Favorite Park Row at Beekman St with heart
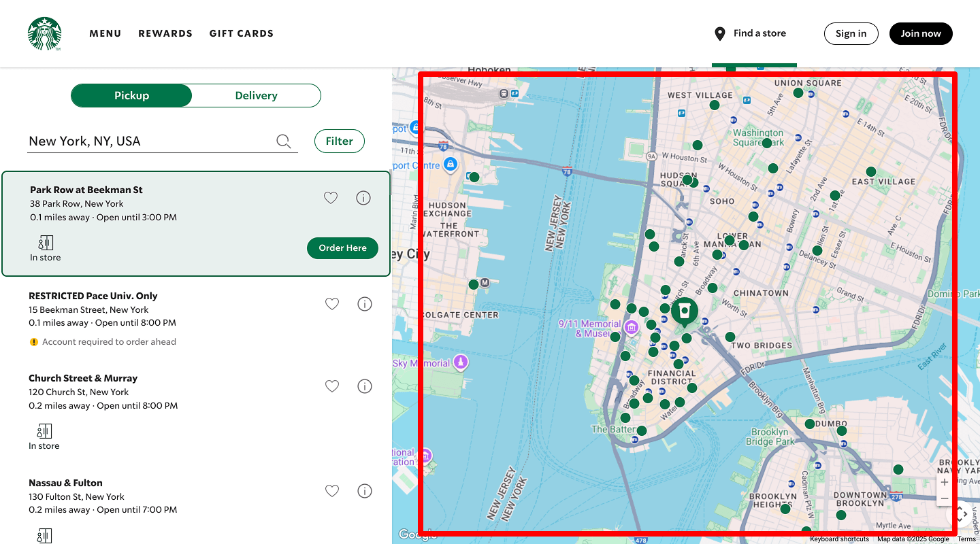Image resolution: width=980 pixels, height=544 pixels. pyautogui.click(x=331, y=197)
